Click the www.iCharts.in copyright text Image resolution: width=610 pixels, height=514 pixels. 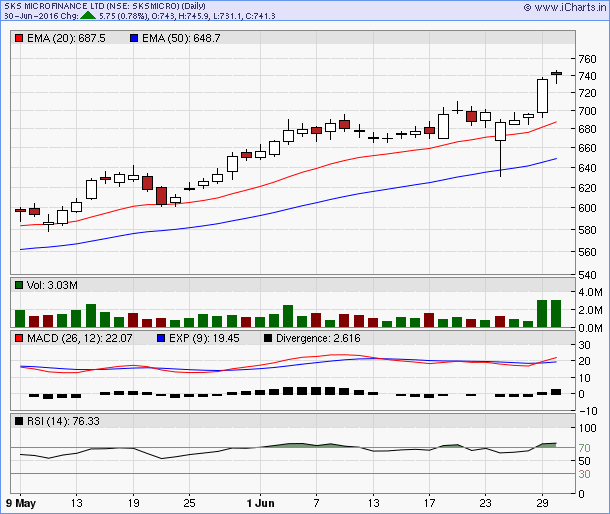(565, 7)
